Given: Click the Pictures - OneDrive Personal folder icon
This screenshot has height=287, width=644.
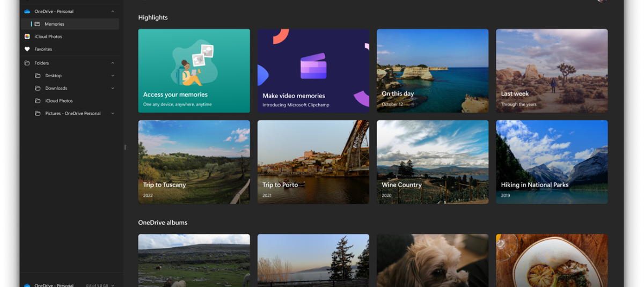Looking at the screenshot, I should click(38, 114).
